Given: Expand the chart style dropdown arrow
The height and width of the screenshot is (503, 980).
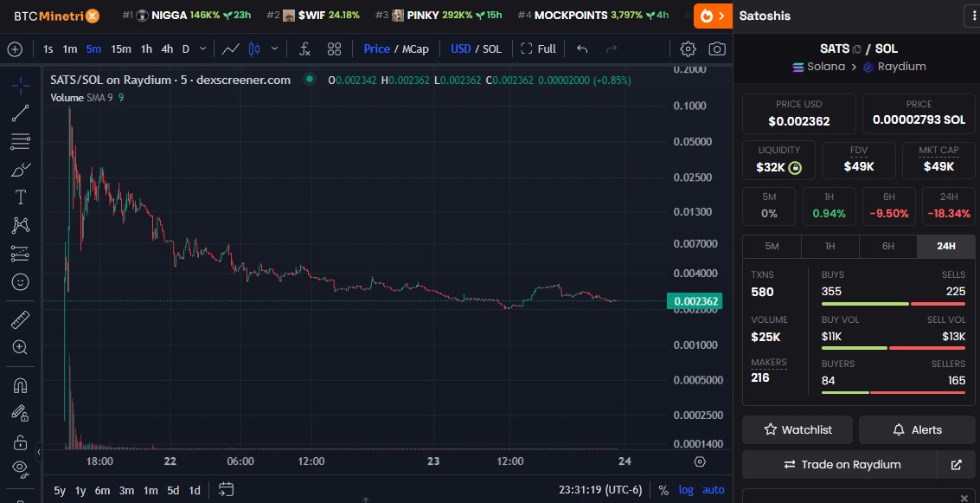Looking at the screenshot, I should 274,48.
